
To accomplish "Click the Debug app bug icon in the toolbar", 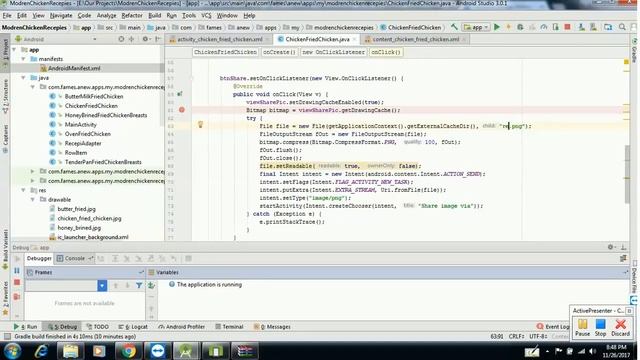I will click(520, 27).
